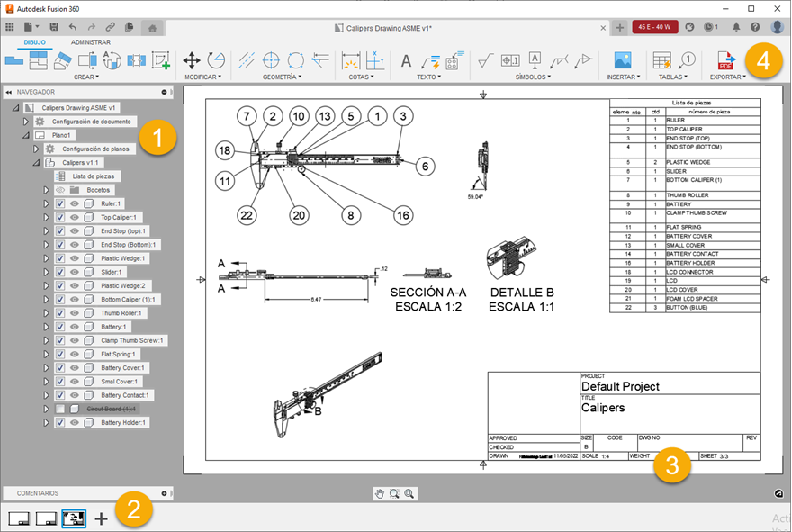The image size is (792, 532).
Task: Select the Datum Identifier tool
Action: [x=535, y=60]
